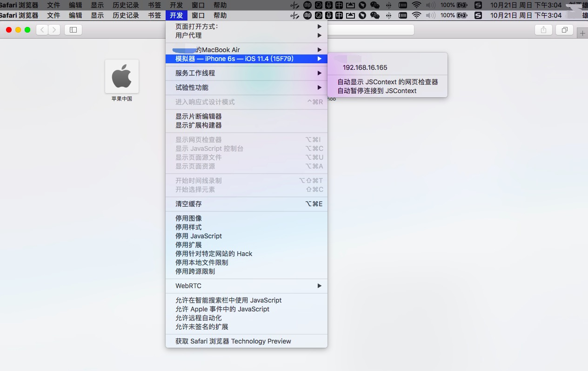Expand the WebRTC submenu
The height and width of the screenshot is (371, 588).
coord(247,286)
